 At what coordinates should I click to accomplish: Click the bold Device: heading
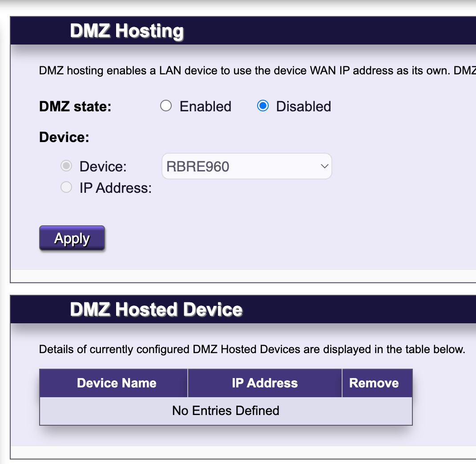[64, 137]
